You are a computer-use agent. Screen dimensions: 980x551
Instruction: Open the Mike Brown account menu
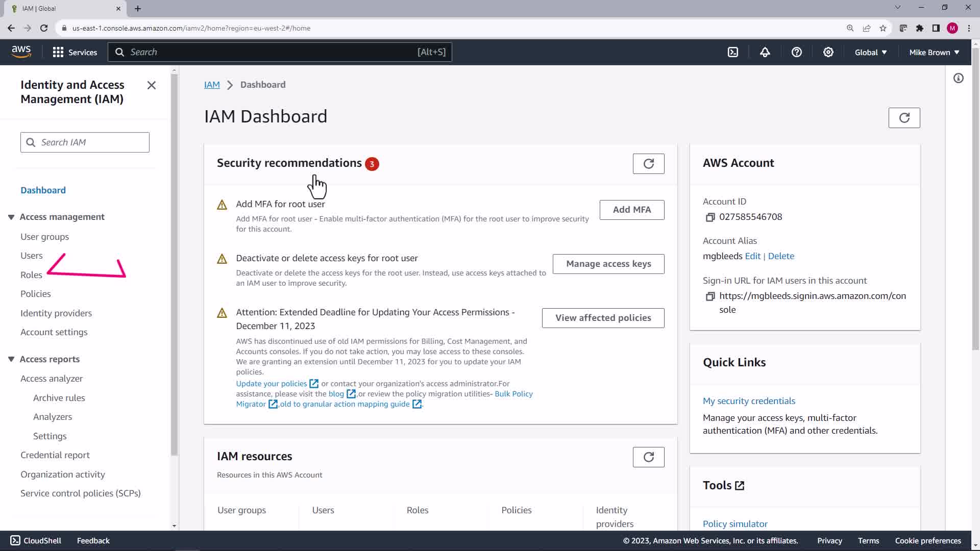tap(934, 52)
